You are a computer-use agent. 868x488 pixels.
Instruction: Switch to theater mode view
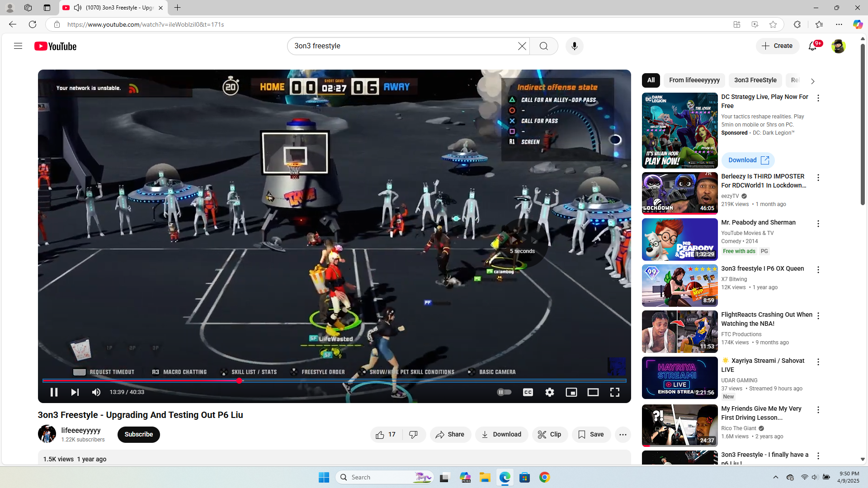tap(593, 392)
